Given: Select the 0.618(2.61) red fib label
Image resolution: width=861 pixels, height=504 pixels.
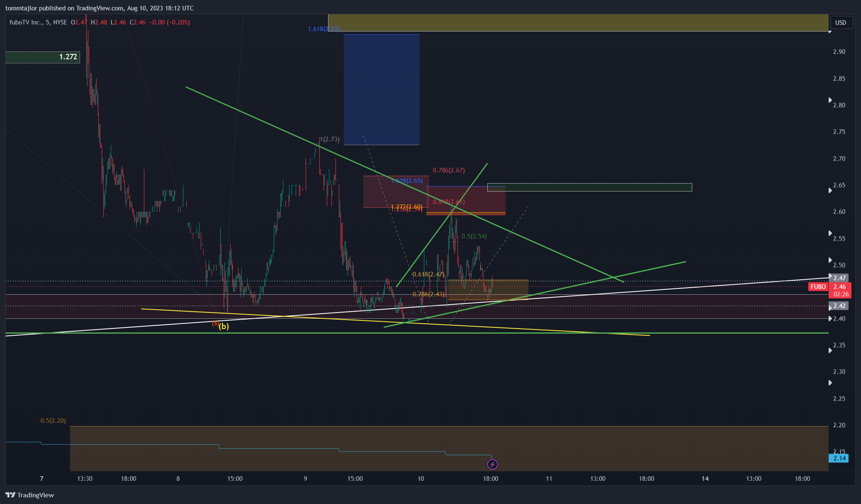Looking at the screenshot, I should point(449,202).
